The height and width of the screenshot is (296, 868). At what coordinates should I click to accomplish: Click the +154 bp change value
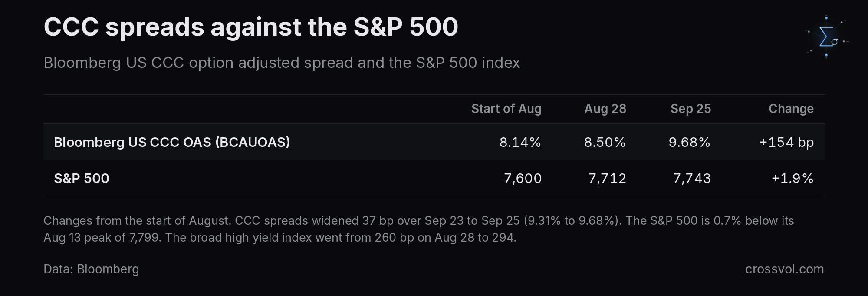(786, 142)
